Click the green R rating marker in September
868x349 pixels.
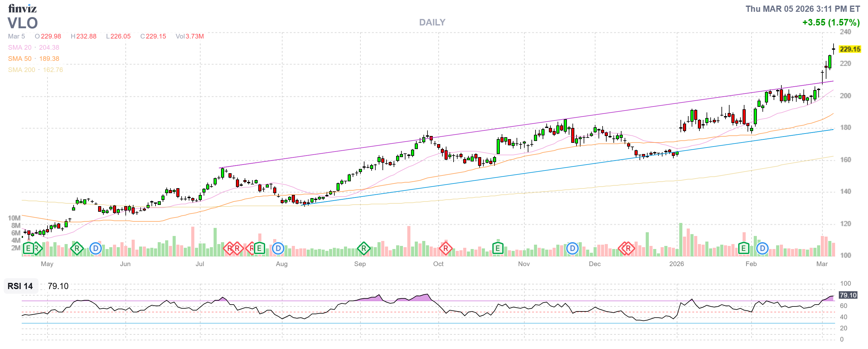364,249
